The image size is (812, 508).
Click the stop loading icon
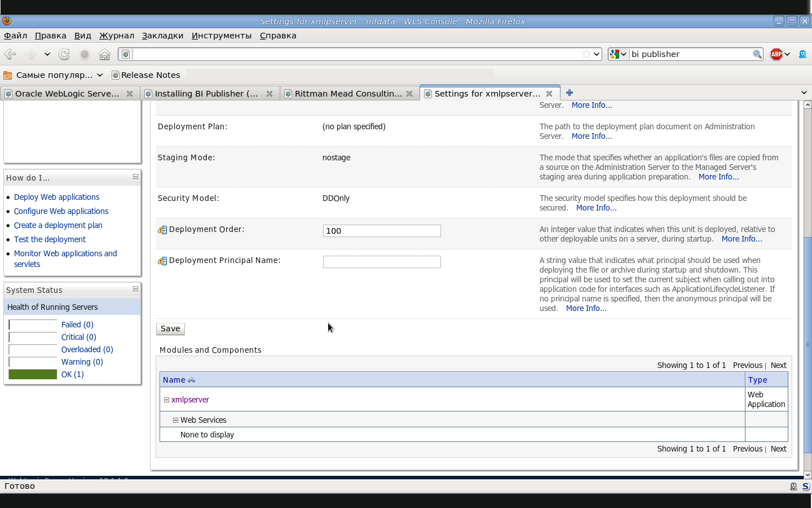[x=85, y=54]
